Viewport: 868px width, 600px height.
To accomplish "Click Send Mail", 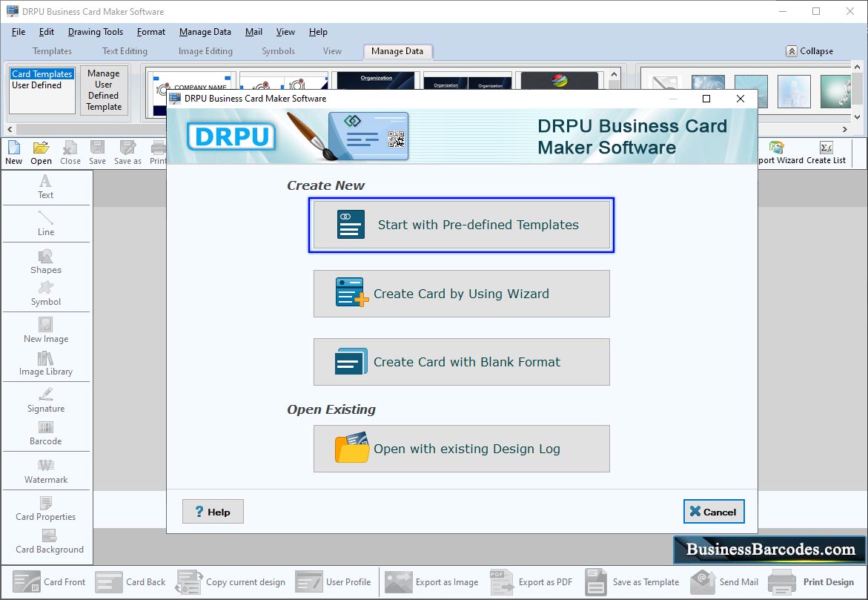I will (724, 581).
